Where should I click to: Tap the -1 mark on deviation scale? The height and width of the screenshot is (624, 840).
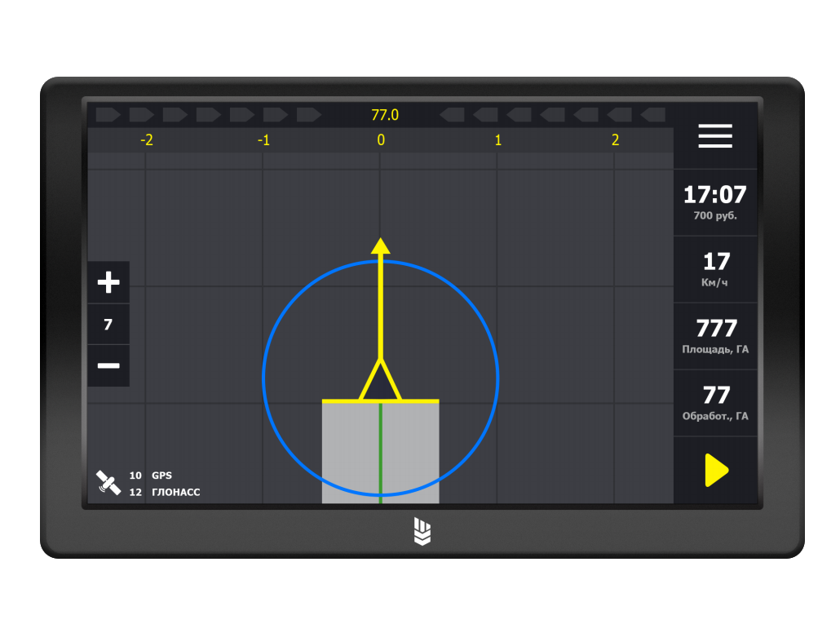[263, 140]
